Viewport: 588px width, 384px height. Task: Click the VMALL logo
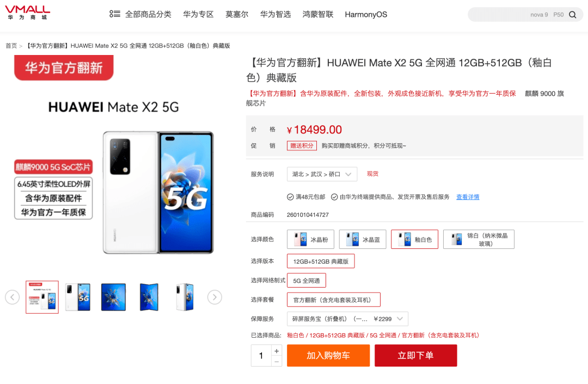click(x=27, y=13)
